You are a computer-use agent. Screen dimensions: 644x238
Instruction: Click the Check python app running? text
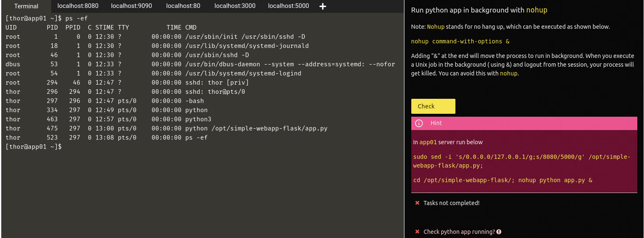pos(459,232)
